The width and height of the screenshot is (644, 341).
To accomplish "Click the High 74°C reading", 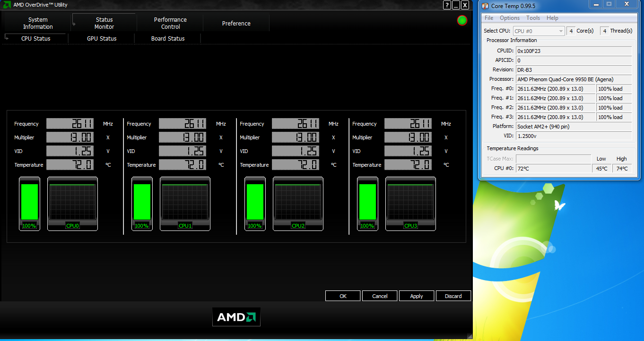I will [622, 168].
